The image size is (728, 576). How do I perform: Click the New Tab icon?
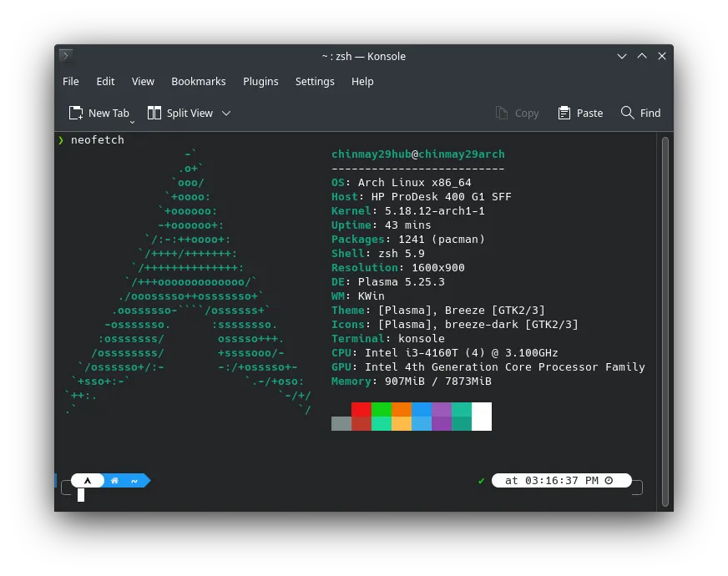click(x=74, y=113)
